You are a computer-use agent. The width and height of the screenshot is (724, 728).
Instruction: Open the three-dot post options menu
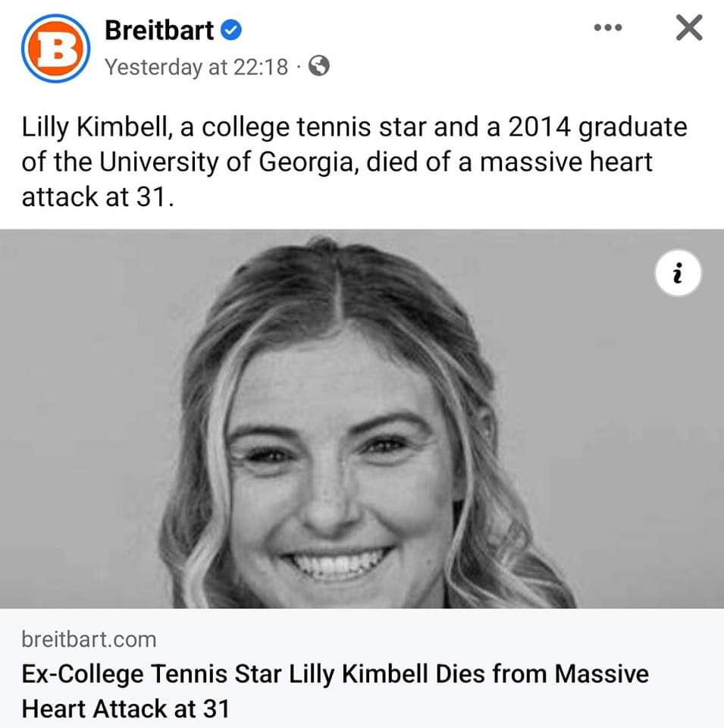[607, 29]
